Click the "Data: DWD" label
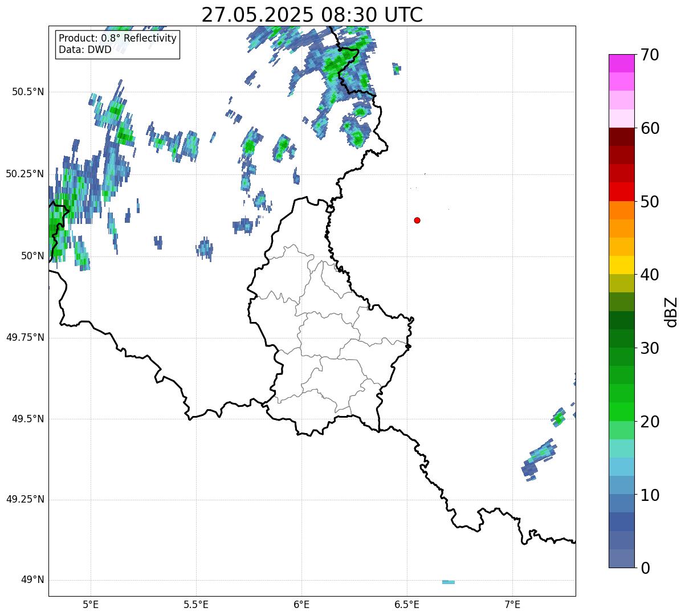 pos(85,50)
